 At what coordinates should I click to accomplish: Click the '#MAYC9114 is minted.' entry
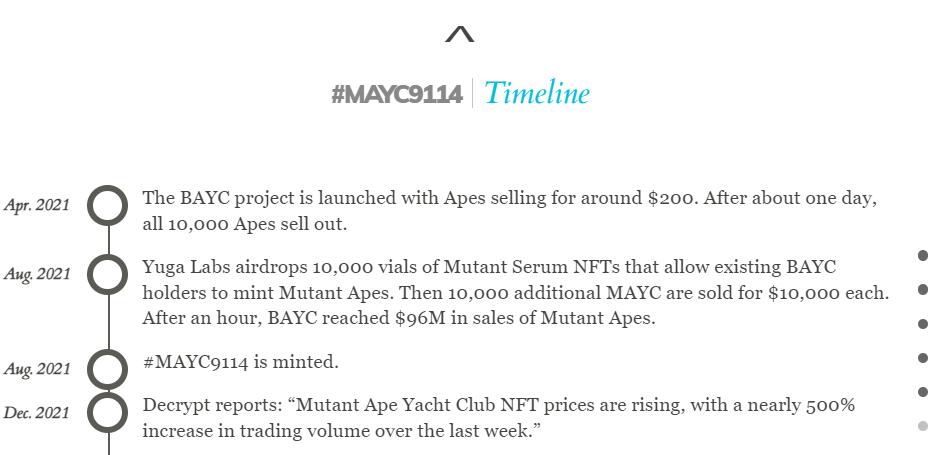(x=241, y=362)
